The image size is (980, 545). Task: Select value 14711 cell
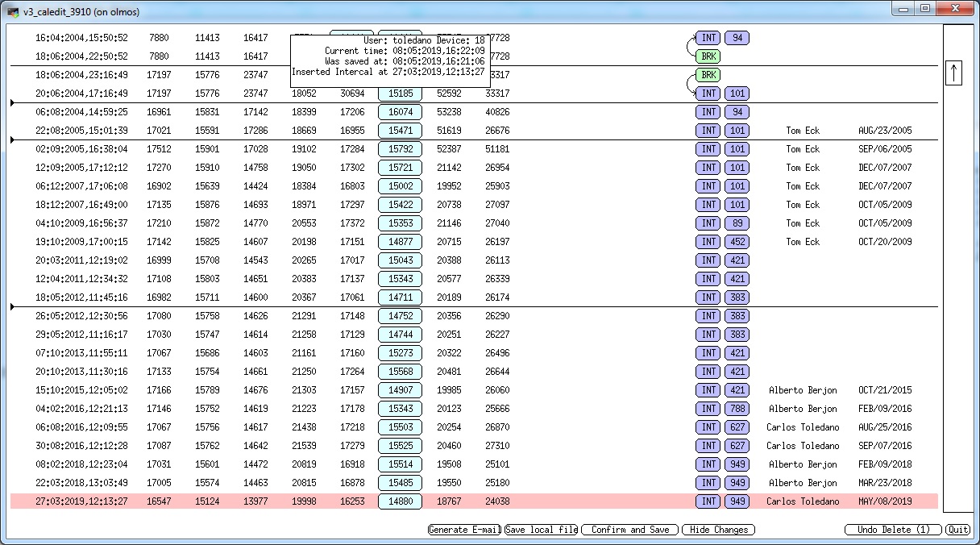(401, 297)
